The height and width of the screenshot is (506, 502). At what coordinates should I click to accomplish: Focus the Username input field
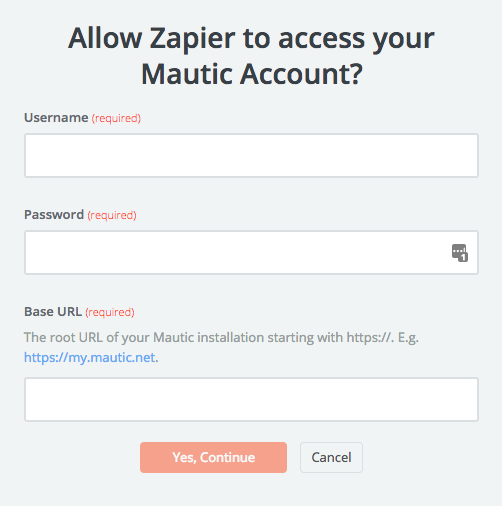tap(251, 155)
